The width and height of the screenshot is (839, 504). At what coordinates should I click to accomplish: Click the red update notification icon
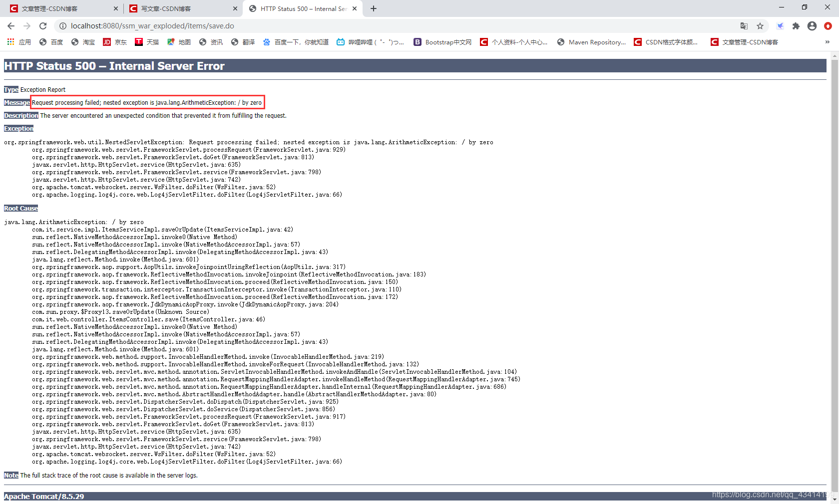pyautogui.click(x=828, y=26)
